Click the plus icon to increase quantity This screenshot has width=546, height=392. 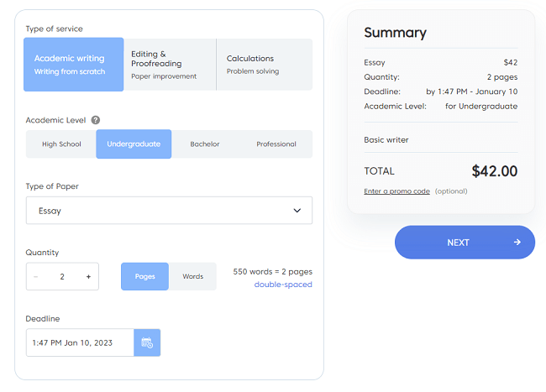[x=88, y=276]
